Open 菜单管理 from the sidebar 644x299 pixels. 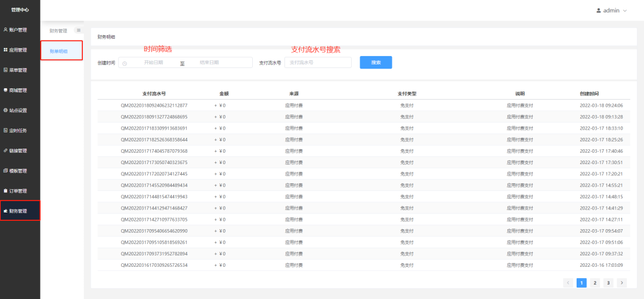coord(17,70)
